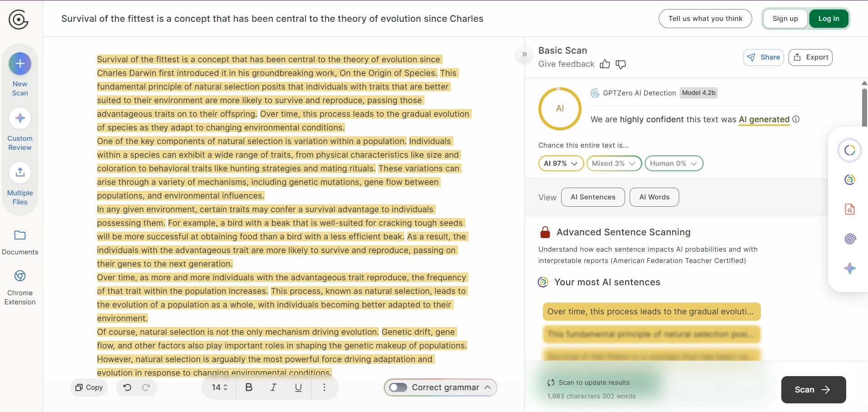
Task: Click the Undo arrow
Action: pyautogui.click(x=127, y=387)
